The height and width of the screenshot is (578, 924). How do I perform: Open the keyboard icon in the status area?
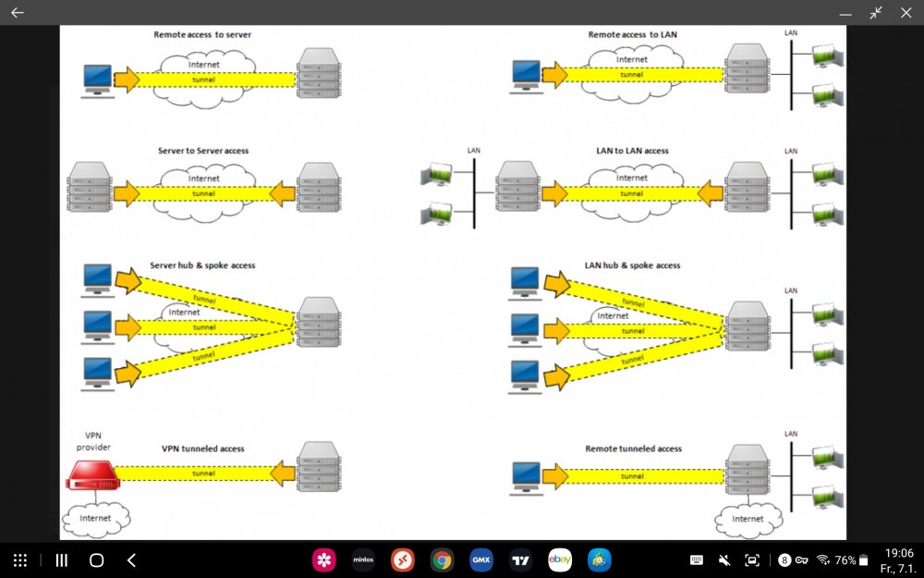697,560
